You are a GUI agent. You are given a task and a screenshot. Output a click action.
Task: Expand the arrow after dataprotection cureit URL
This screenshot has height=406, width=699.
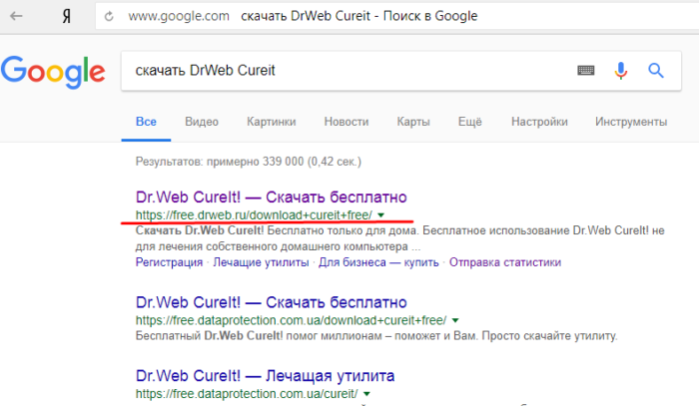click(x=366, y=394)
